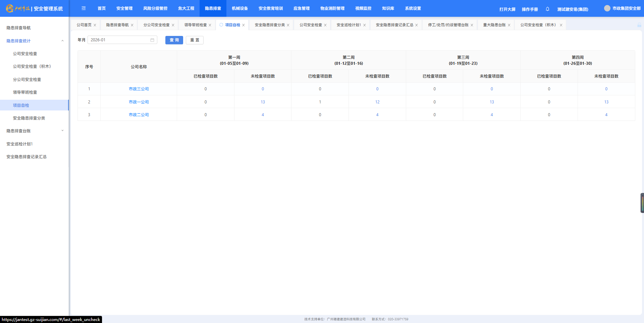Expand the 隐患排查台账 sidebar group

tap(62, 131)
